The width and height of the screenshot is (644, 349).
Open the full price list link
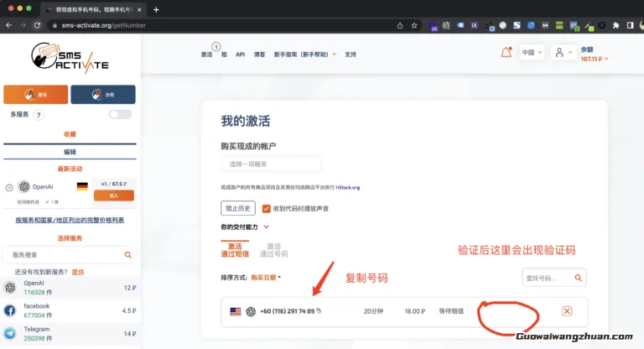tap(70, 221)
